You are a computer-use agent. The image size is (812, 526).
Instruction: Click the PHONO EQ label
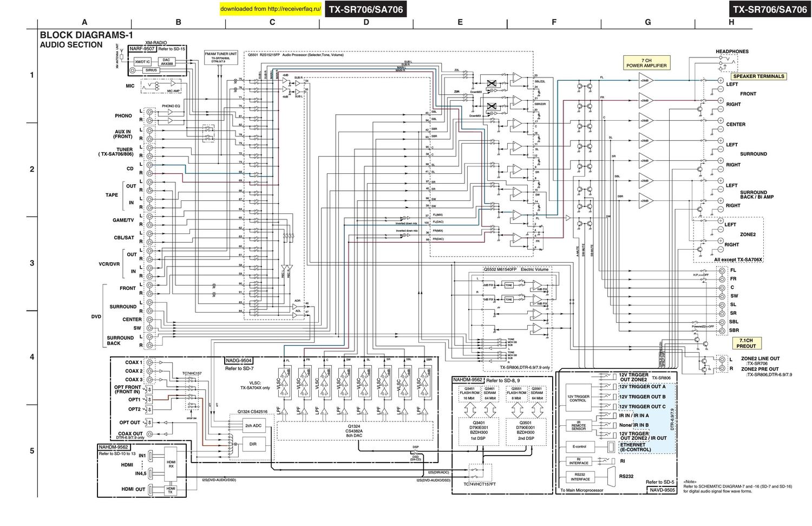point(171,106)
